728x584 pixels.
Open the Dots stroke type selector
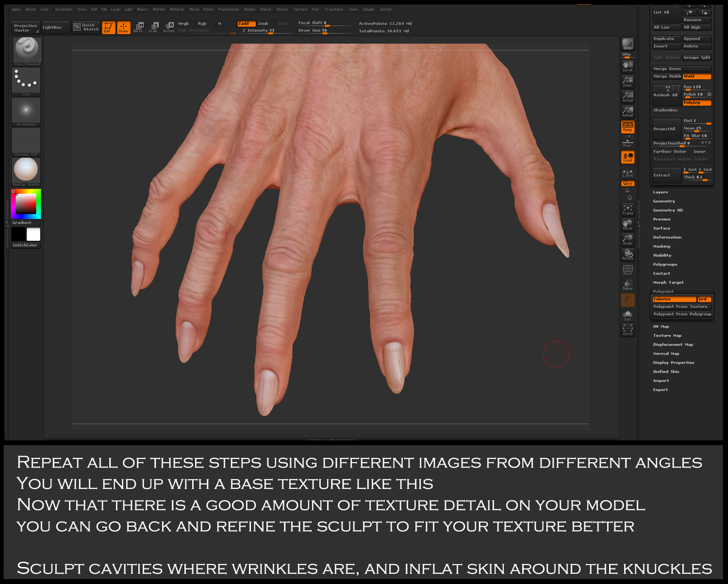(x=26, y=81)
